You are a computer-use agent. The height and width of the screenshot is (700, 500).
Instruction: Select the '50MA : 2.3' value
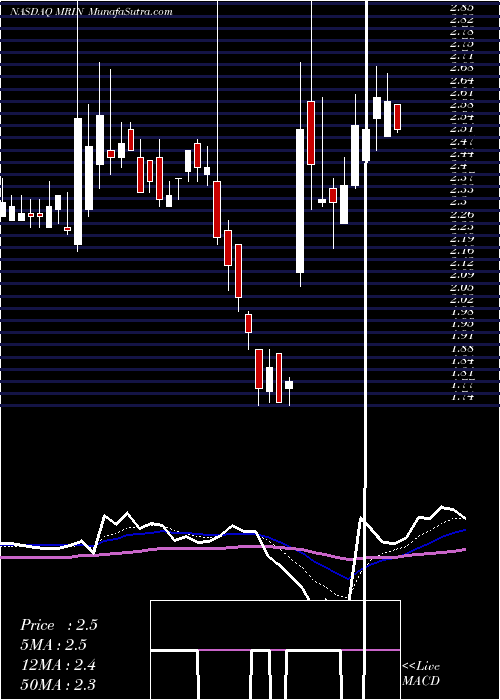coord(58,684)
